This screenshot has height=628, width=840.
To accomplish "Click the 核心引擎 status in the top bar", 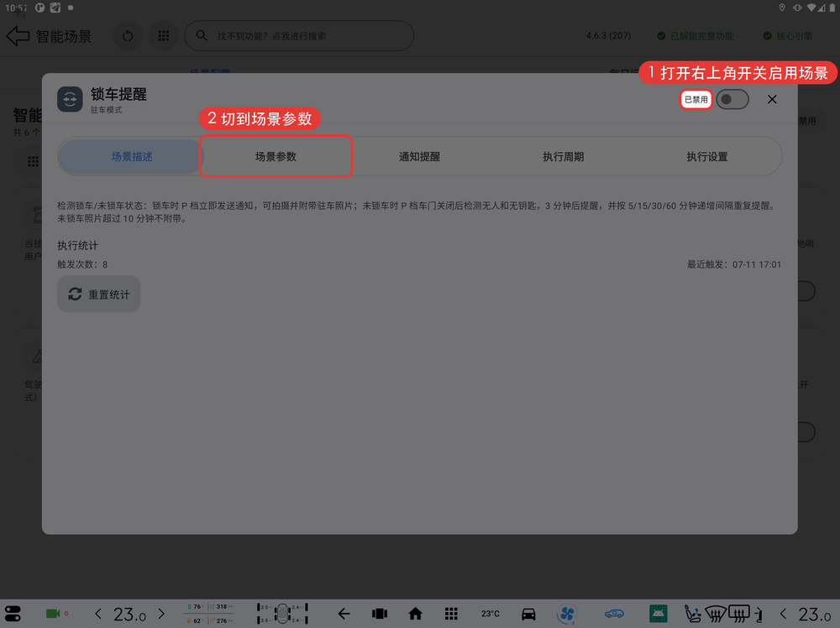I will point(788,36).
